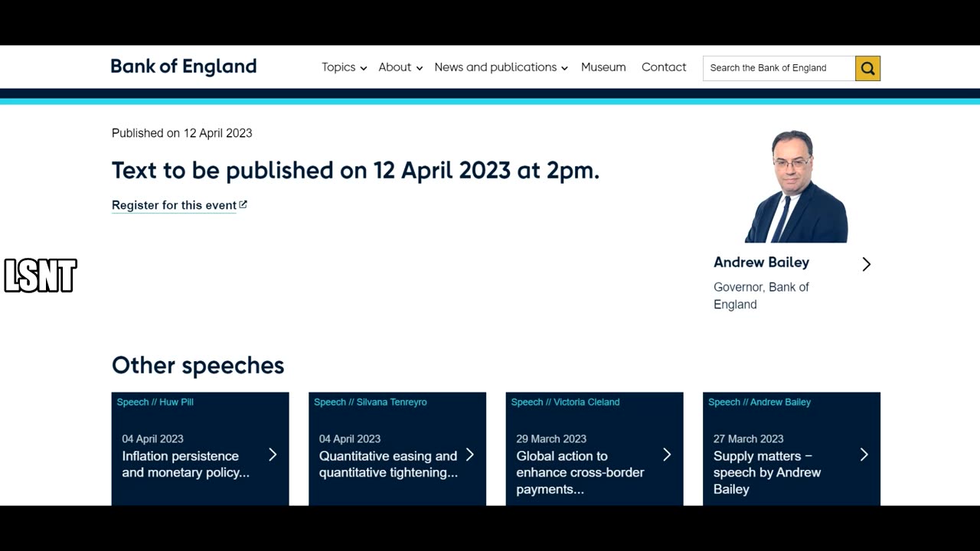
Task: Click '29 March 2023' date text
Action: [x=551, y=439]
